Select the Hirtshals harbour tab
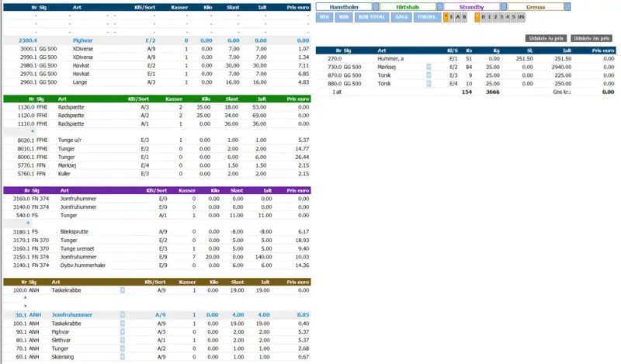This screenshot has width=621, height=364. pyautogui.click(x=408, y=7)
